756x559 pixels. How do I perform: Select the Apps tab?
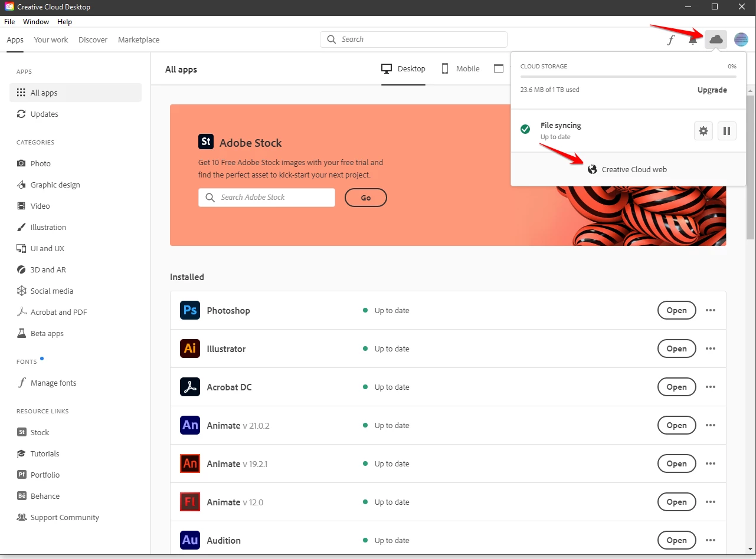click(15, 40)
